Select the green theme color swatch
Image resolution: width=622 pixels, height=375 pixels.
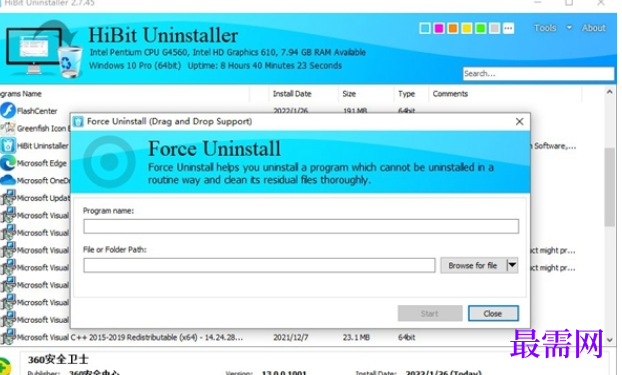[480, 28]
